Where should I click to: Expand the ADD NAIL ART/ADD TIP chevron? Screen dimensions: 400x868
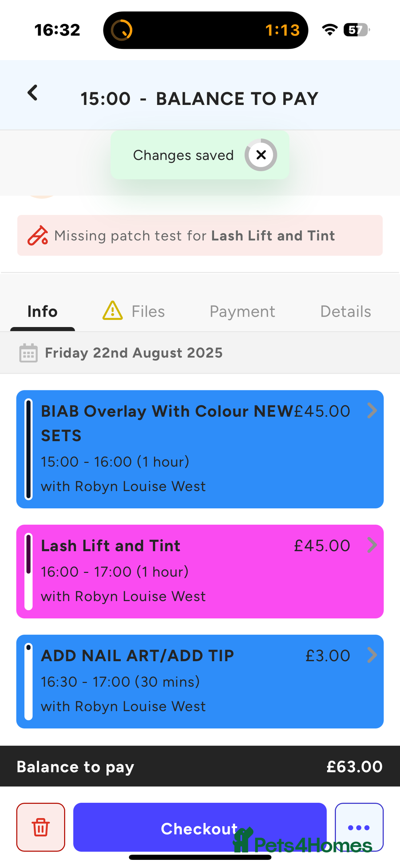click(x=372, y=655)
